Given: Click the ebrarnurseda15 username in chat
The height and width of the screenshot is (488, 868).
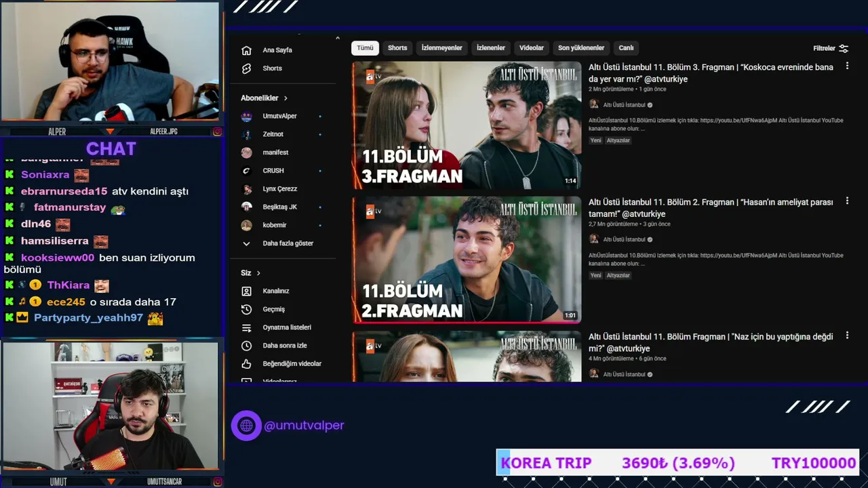Looking at the screenshot, I should tap(64, 191).
